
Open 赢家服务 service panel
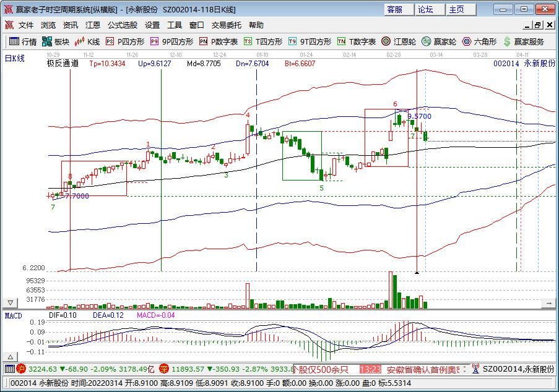pyautogui.click(x=524, y=41)
